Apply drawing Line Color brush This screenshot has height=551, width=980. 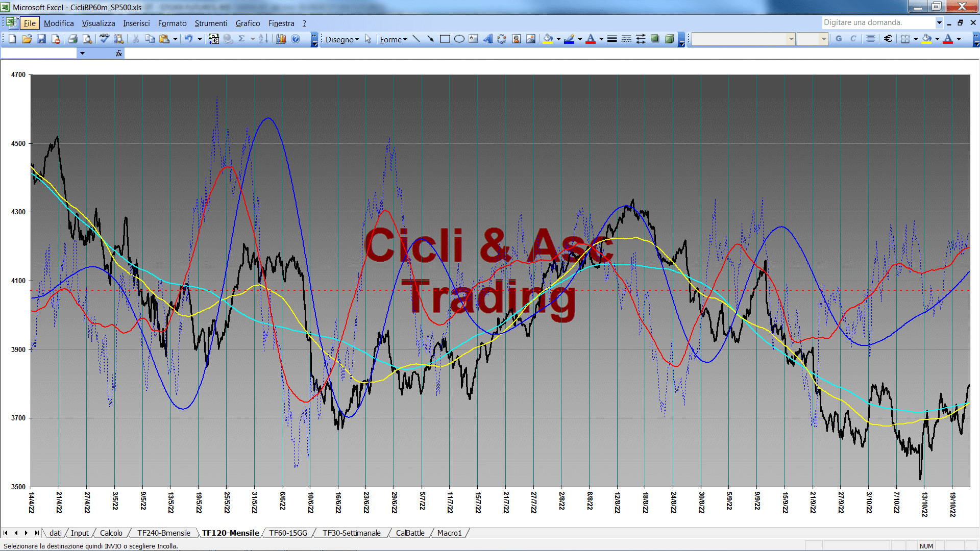point(570,39)
